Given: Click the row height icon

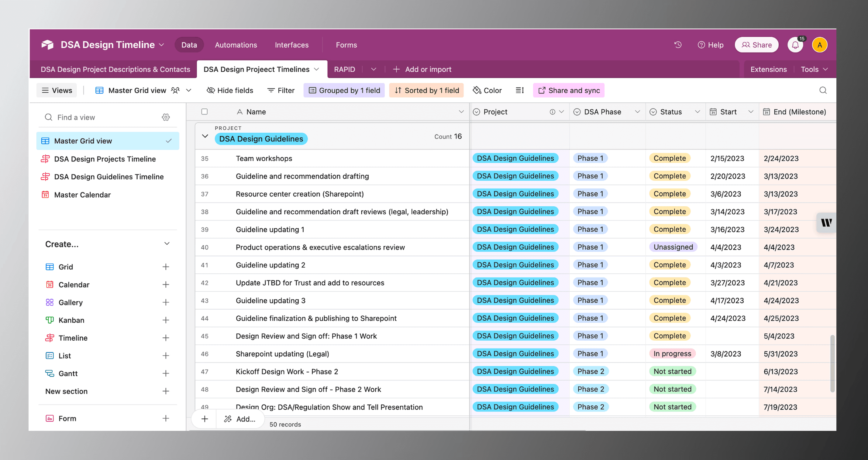Looking at the screenshot, I should (520, 90).
